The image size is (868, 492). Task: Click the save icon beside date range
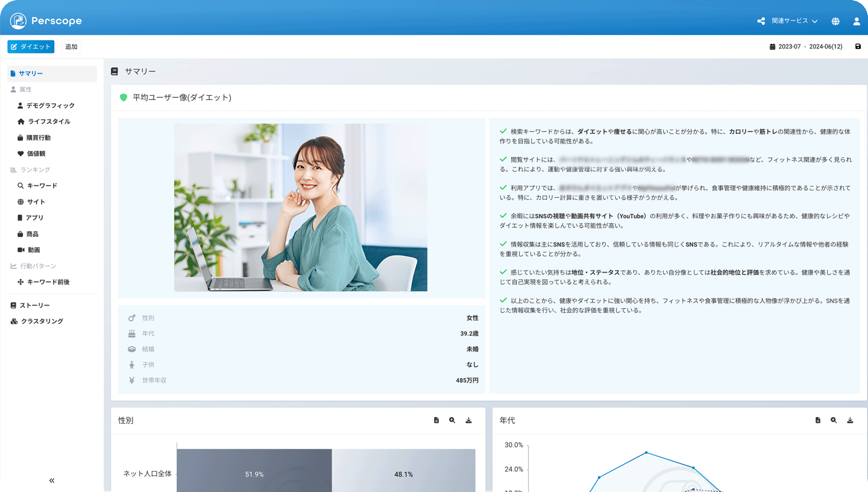point(858,46)
